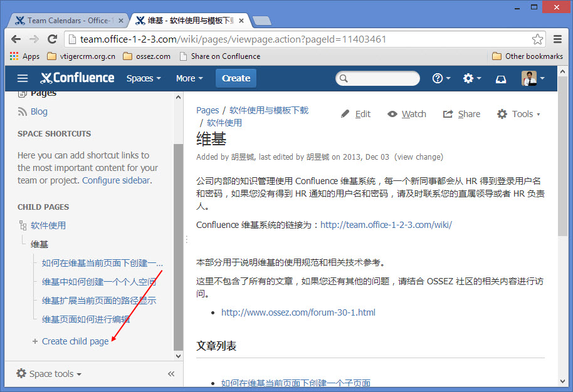Open the Other bookmarks folder

point(527,56)
